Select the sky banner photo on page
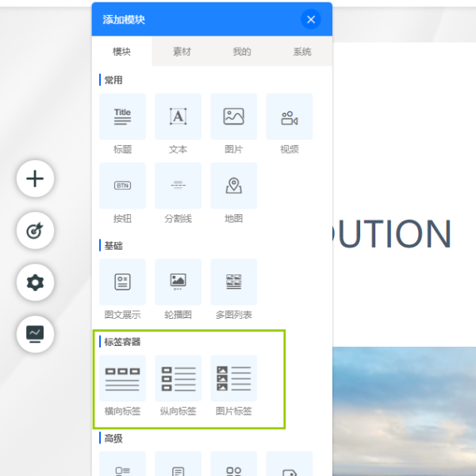 point(404,411)
